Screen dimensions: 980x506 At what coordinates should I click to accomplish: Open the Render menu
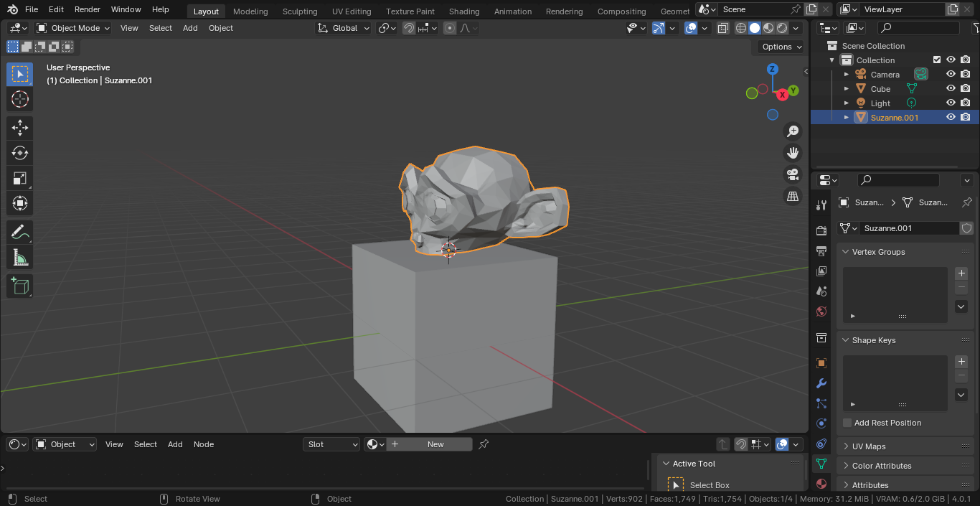(x=88, y=9)
